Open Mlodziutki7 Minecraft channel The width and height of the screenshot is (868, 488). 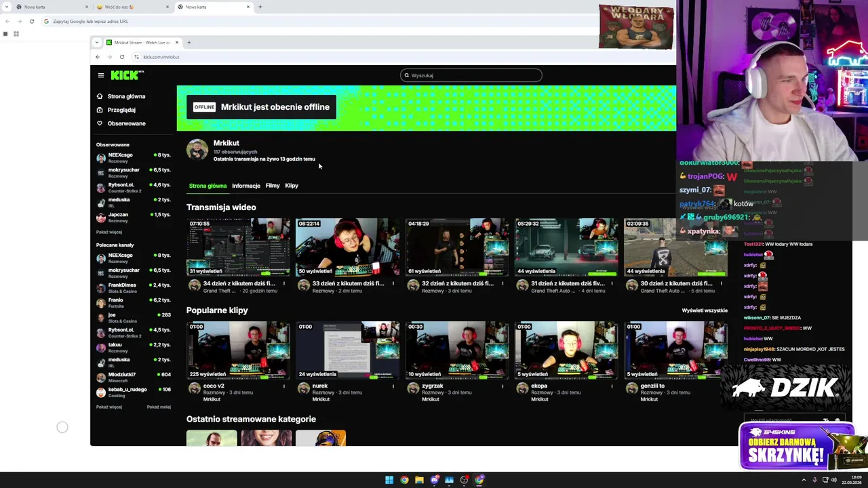point(134,377)
